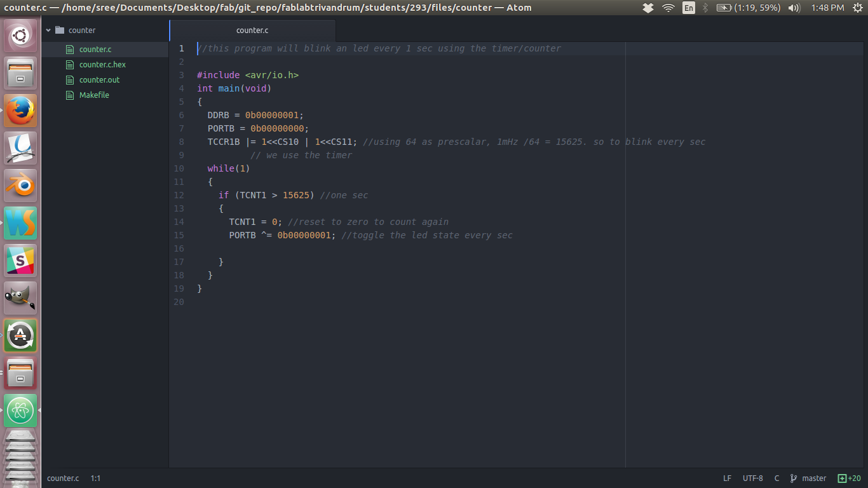Click the first line comment about blinking led
Viewport: 868px width, 488px height.
379,48
